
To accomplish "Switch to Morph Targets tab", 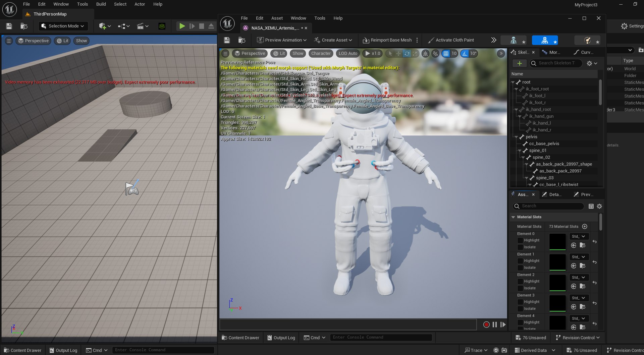I will pos(551,52).
